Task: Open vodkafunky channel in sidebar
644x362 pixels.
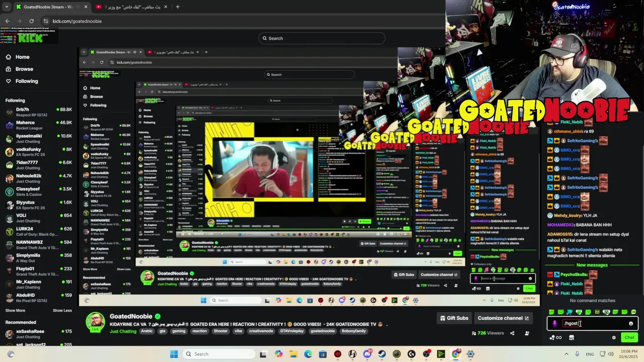Action: (x=39, y=151)
